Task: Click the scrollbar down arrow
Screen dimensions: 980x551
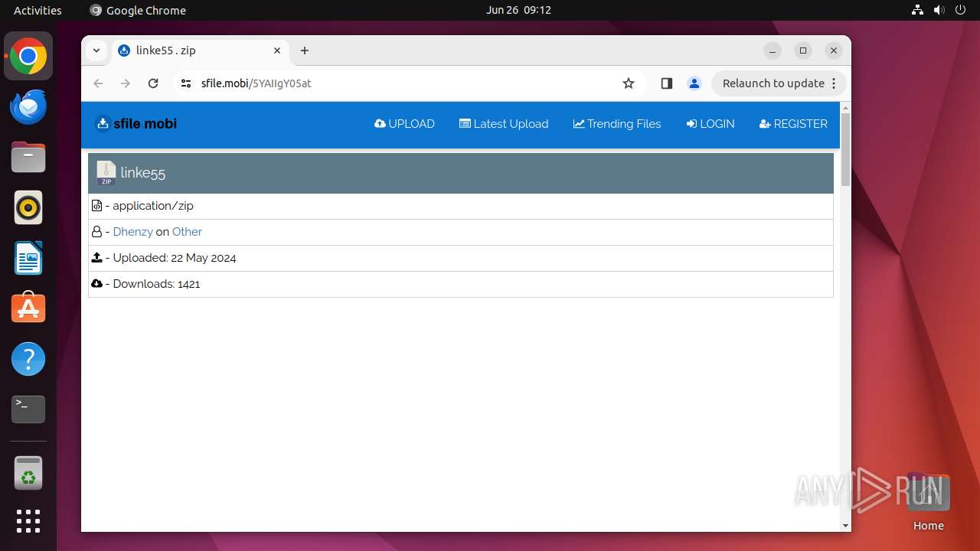Action: click(845, 526)
